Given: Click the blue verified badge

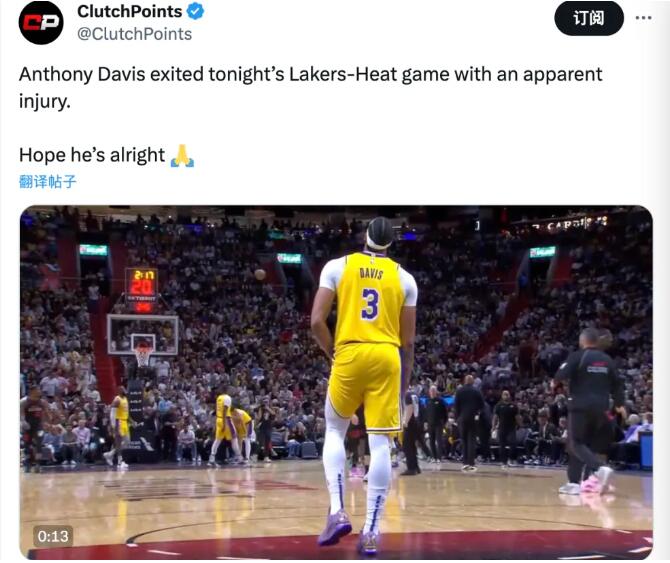Looking at the screenshot, I should coord(197,12).
